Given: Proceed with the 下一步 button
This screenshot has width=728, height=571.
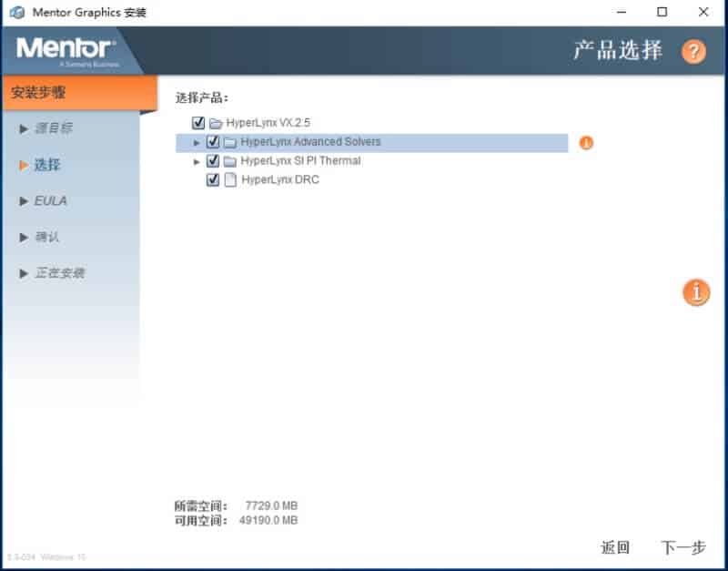Looking at the screenshot, I should click(683, 547).
